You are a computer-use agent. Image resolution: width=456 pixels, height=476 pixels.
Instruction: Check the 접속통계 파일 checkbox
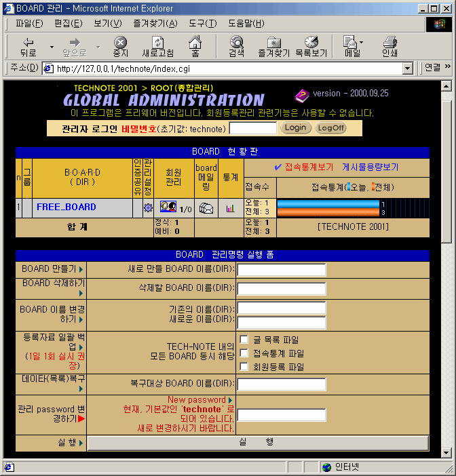244,353
